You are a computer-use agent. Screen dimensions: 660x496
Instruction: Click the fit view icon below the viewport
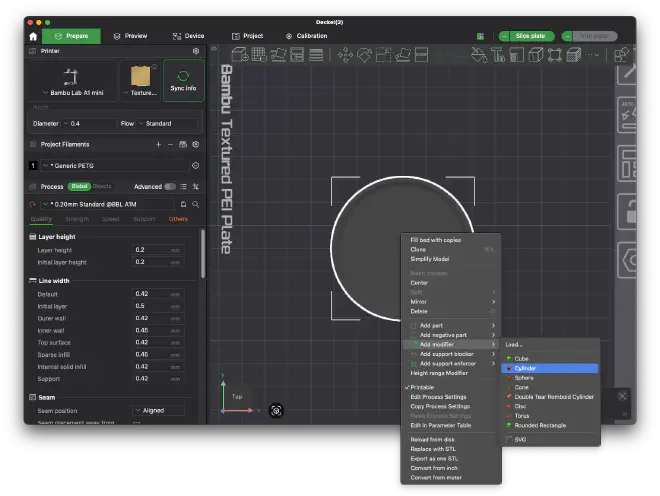pos(276,411)
